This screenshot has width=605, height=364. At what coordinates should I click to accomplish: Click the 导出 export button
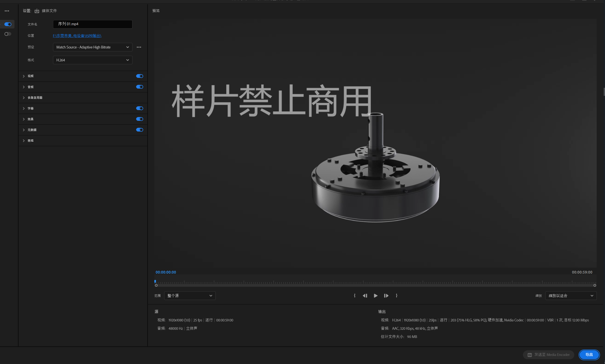pyautogui.click(x=589, y=355)
